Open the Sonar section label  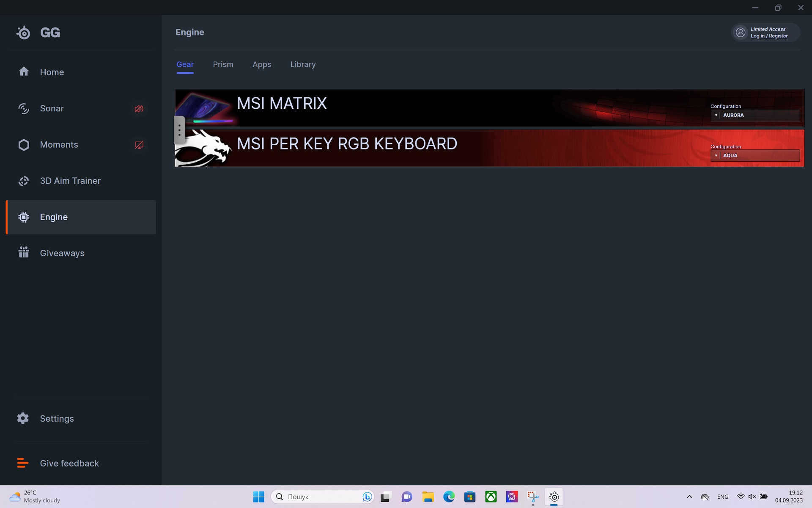coord(52,108)
